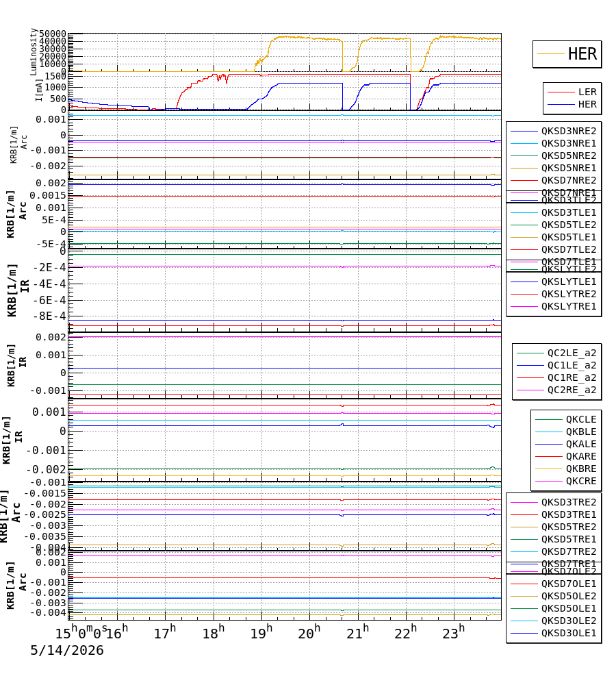616x674 pixels.
Task: Click the -8E-4 y-axis tick label
Action: [50, 316]
